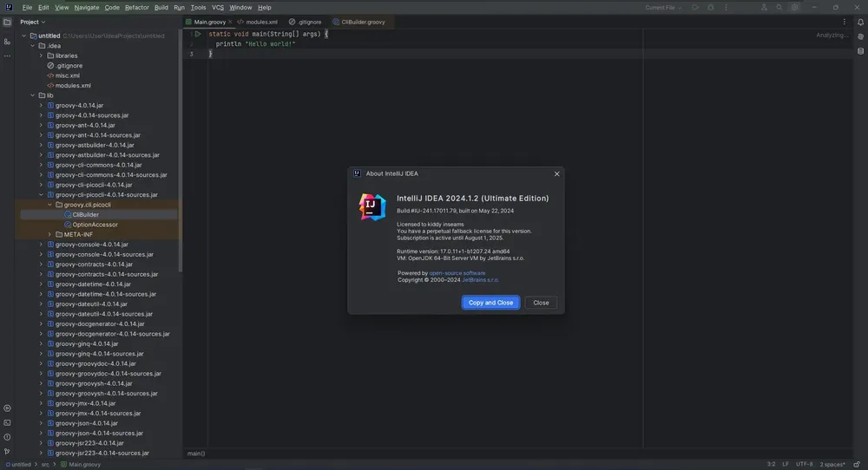Collapse the untitled project root node

click(x=23, y=36)
